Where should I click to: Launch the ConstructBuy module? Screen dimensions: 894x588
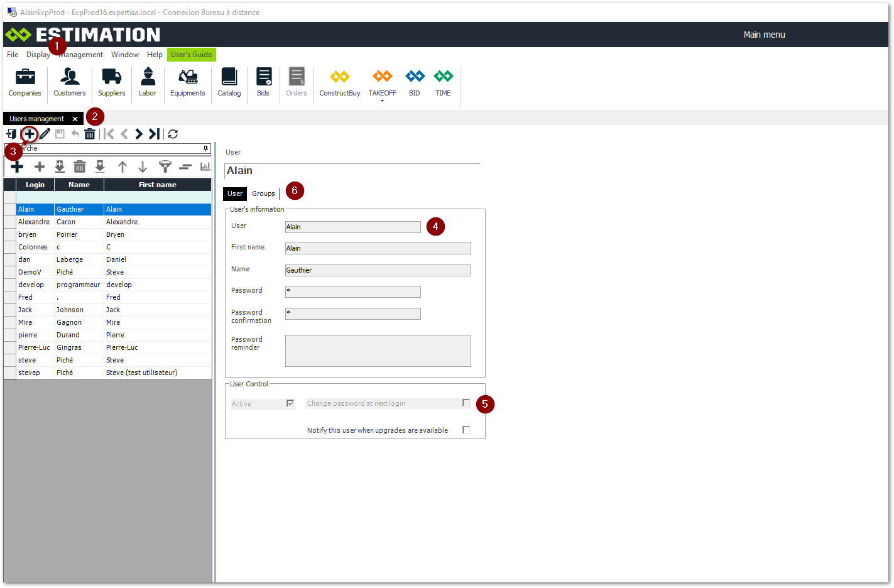339,77
